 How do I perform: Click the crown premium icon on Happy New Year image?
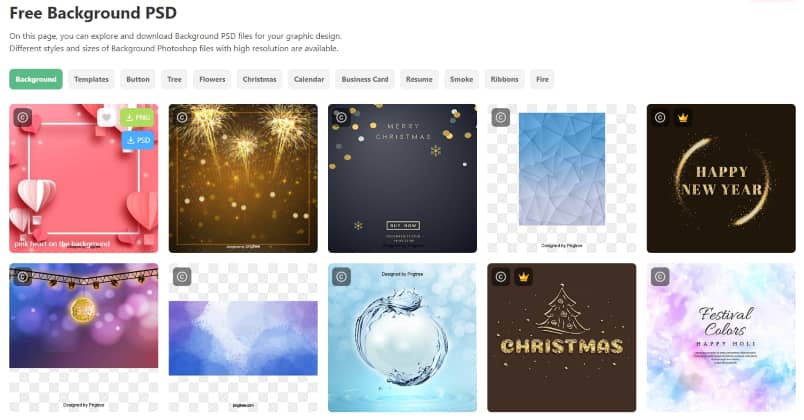(x=682, y=117)
